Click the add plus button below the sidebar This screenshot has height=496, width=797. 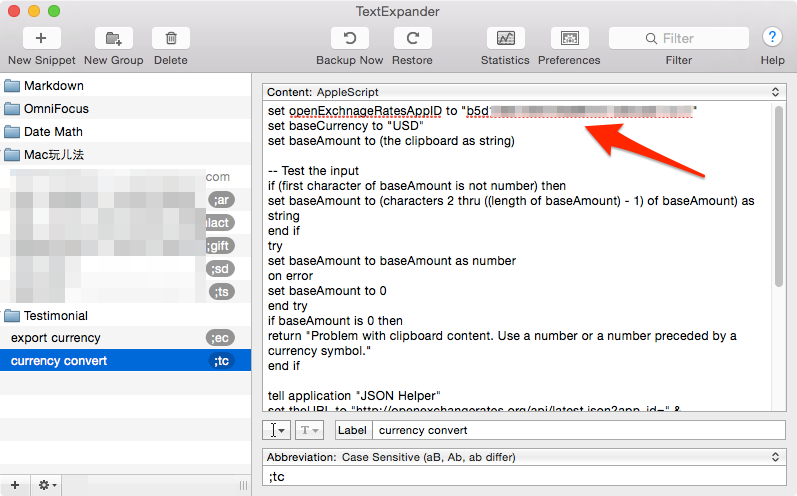[15, 485]
